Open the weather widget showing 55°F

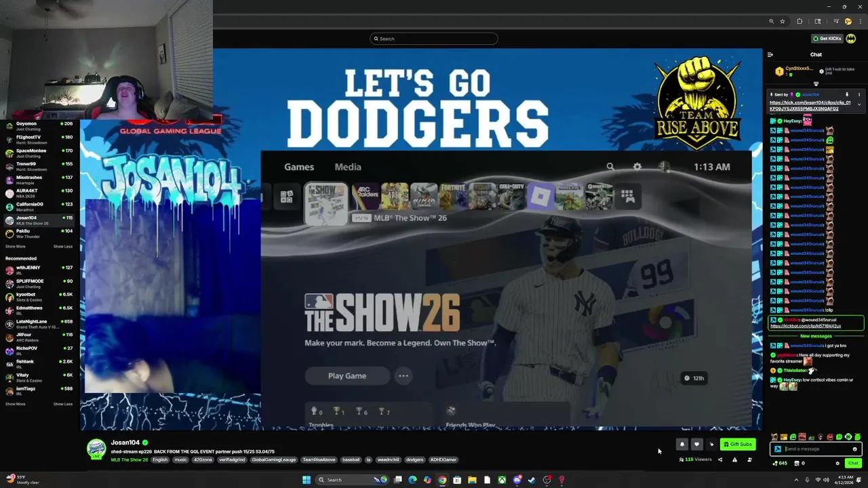[x=22, y=480]
